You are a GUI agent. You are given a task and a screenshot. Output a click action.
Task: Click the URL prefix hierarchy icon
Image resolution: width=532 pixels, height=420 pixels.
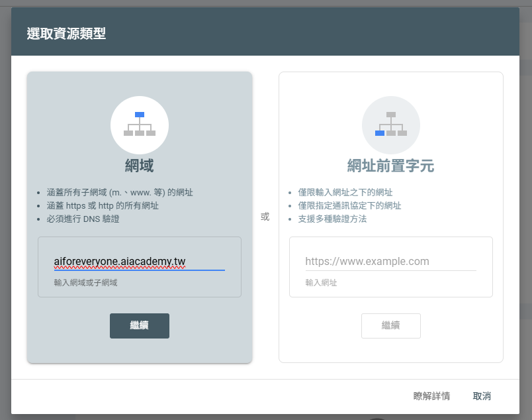(390, 125)
